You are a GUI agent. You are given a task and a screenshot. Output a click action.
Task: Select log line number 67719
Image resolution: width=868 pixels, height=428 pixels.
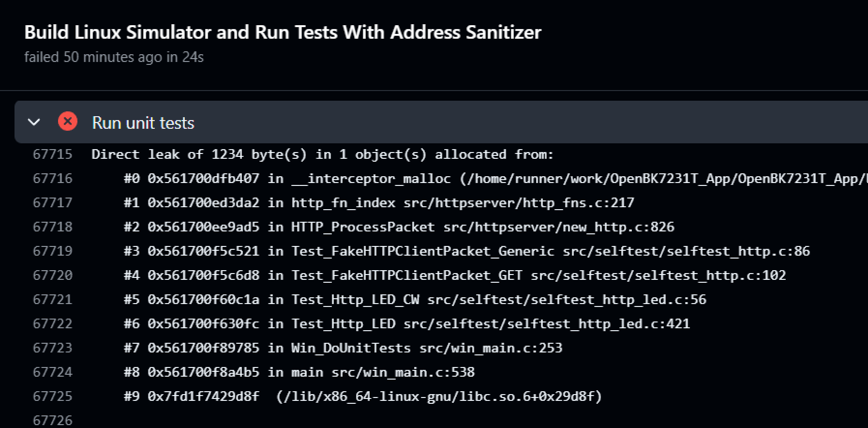tap(52, 251)
